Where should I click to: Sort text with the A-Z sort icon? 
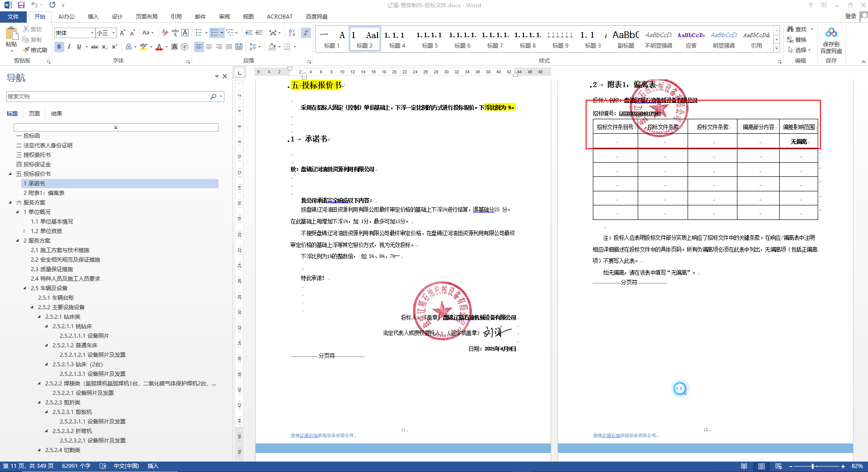[292, 33]
